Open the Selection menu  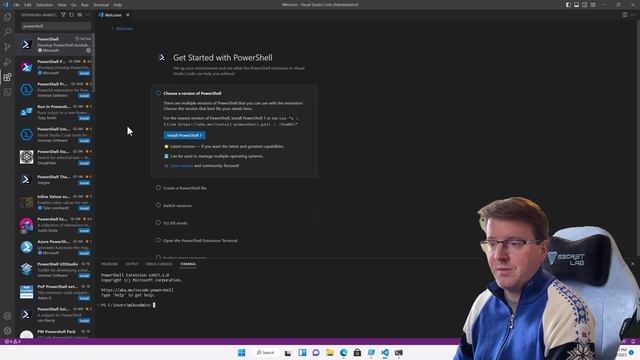(x=44, y=5)
